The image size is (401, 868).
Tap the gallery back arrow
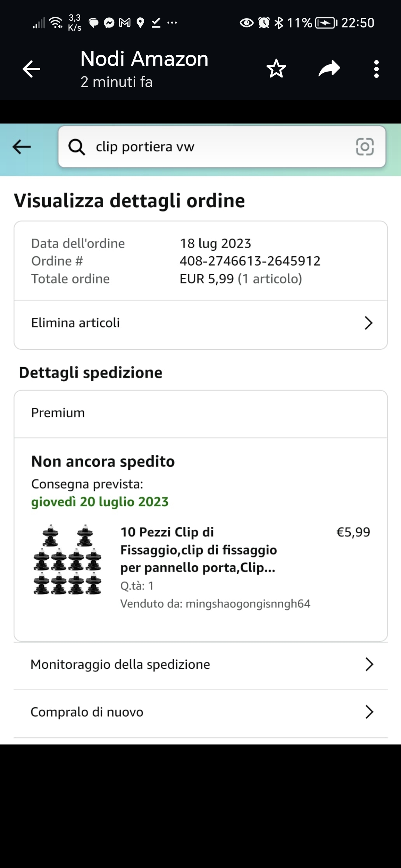(31, 69)
